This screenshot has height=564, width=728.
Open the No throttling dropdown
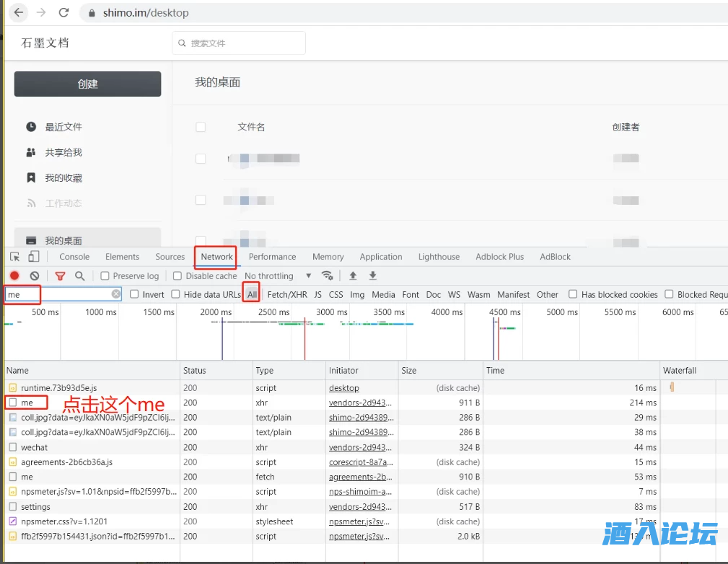pyautogui.click(x=278, y=276)
